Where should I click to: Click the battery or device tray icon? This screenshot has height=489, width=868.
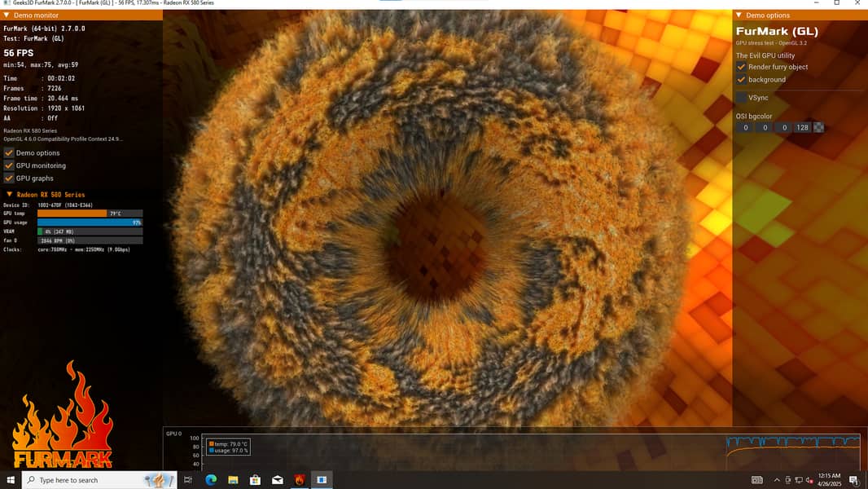pos(787,480)
